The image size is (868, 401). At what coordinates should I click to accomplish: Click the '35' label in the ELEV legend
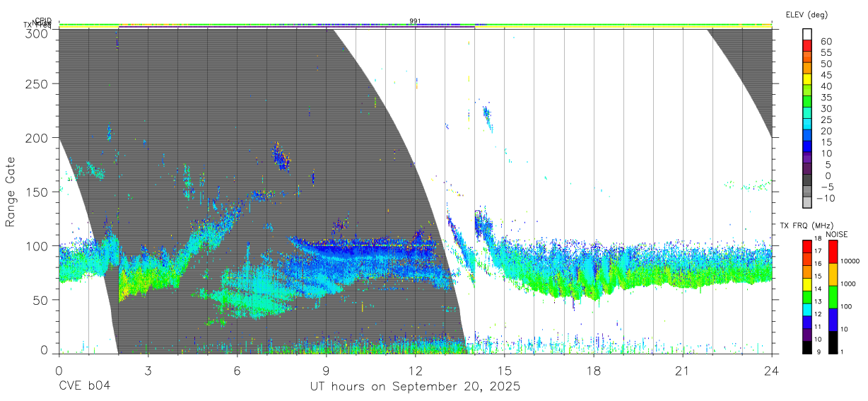826,97
